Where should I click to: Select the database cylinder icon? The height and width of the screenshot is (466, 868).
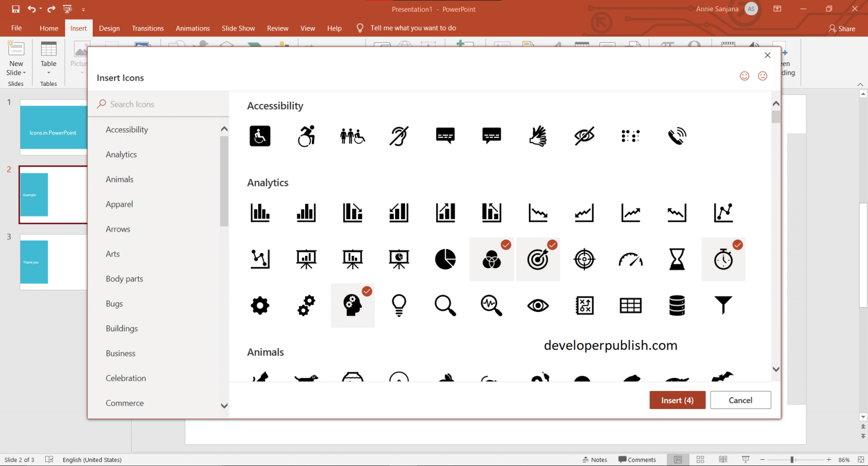point(677,305)
